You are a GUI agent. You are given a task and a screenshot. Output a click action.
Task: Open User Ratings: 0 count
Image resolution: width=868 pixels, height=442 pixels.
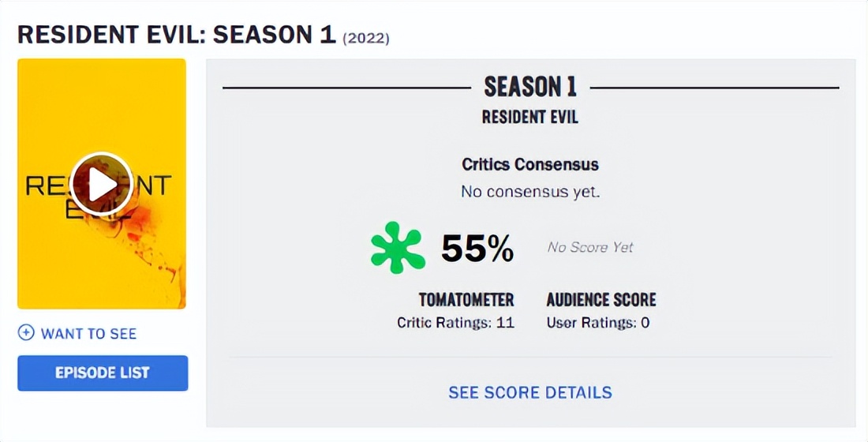[598, 323]
